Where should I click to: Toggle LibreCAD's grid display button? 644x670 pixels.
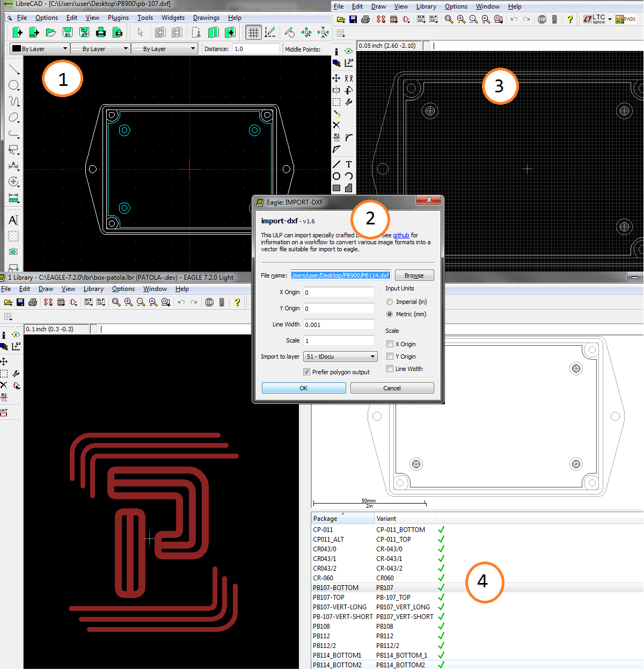(x=253, y=33)
